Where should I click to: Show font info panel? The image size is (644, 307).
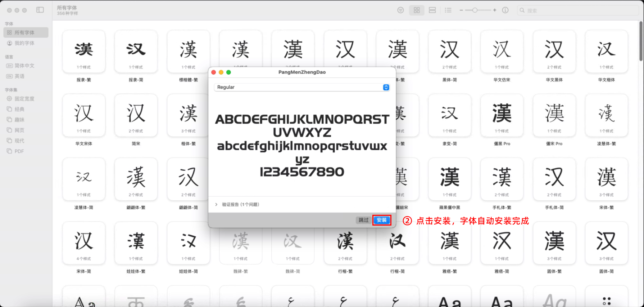click(x=505, y=10)
